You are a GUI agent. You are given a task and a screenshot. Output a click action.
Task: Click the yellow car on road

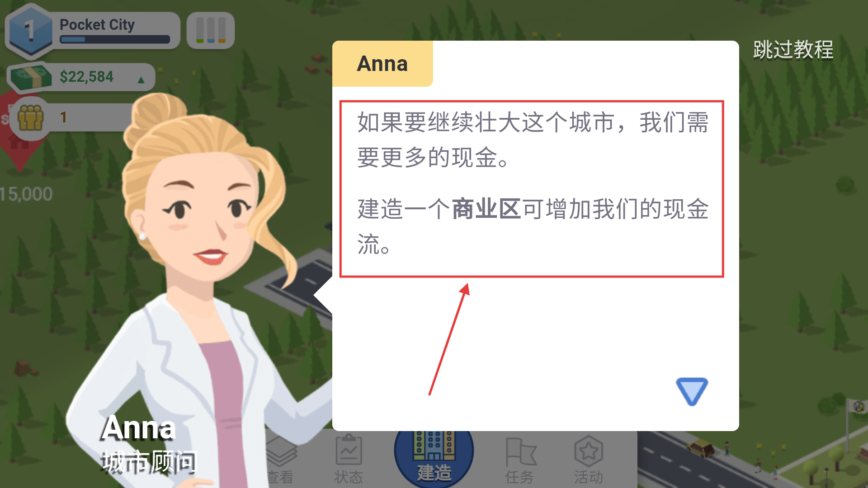coord(700,448)
